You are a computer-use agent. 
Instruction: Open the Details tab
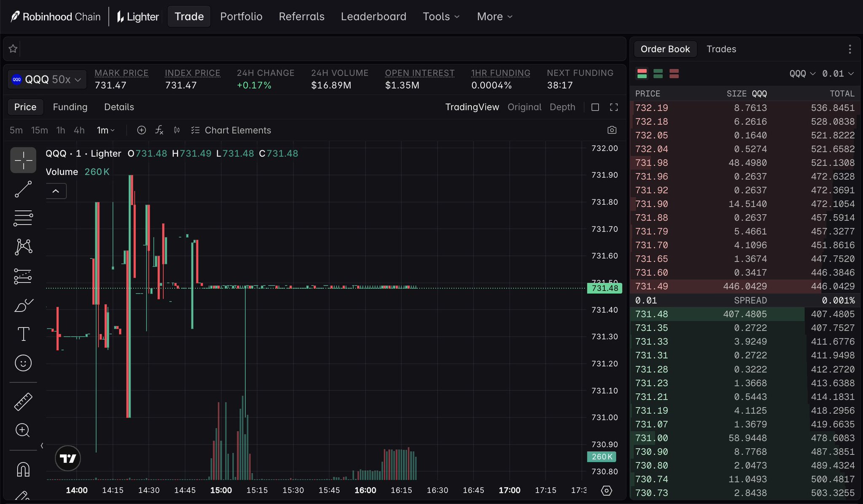[x=119, y=107]
